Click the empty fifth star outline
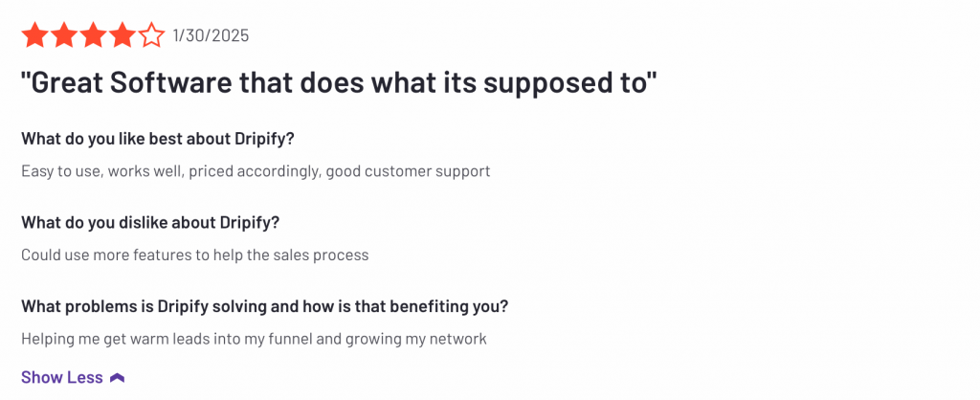The width and height of the screenshot is (980, 400). [152, 35]
